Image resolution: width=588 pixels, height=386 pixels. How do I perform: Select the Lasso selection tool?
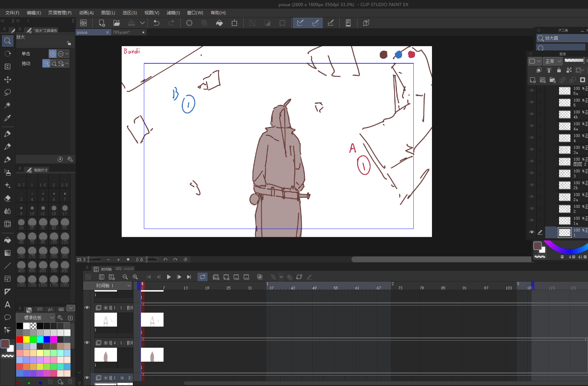[8, 92]
